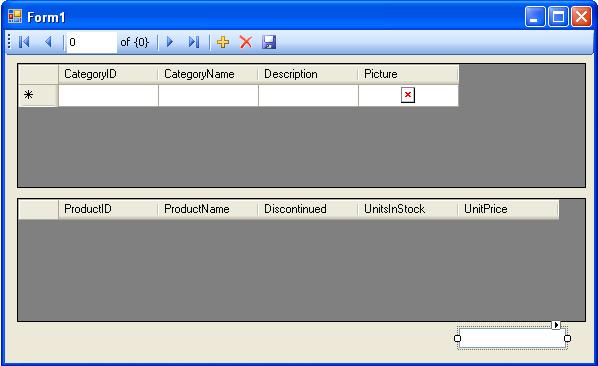Image resolution: width=598 pixels, height=366 pixels.
Task: Save data with the floppy disk icon
Action: 269,42
